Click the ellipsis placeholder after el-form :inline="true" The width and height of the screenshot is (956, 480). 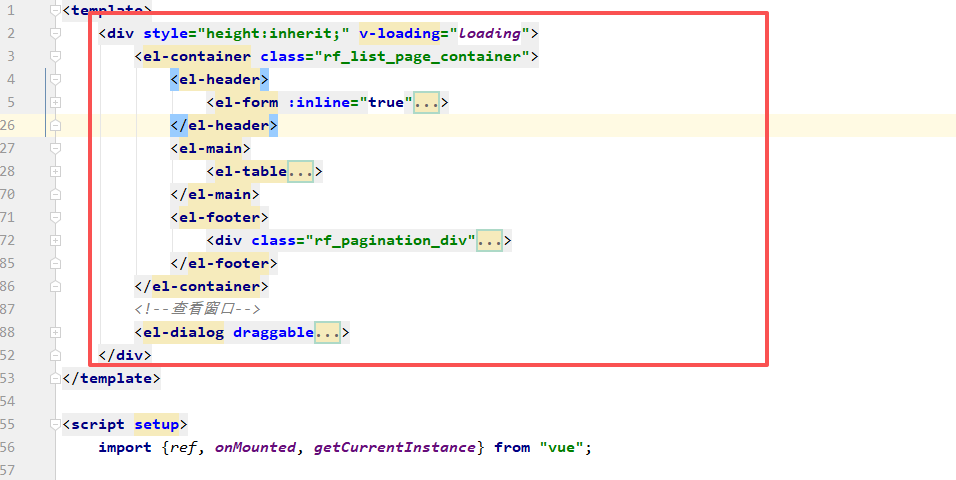tap(427, 102)
